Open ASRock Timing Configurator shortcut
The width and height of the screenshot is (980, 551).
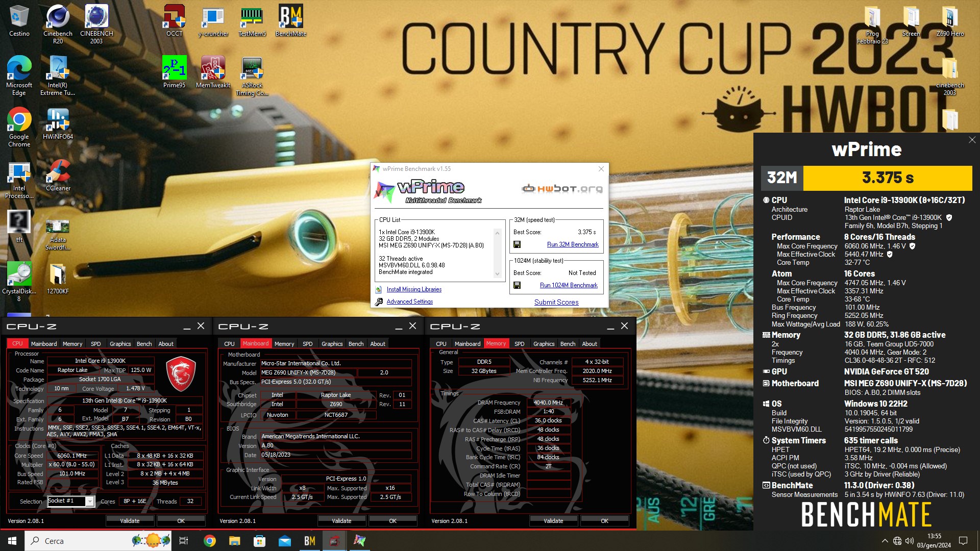click(252, 76)
